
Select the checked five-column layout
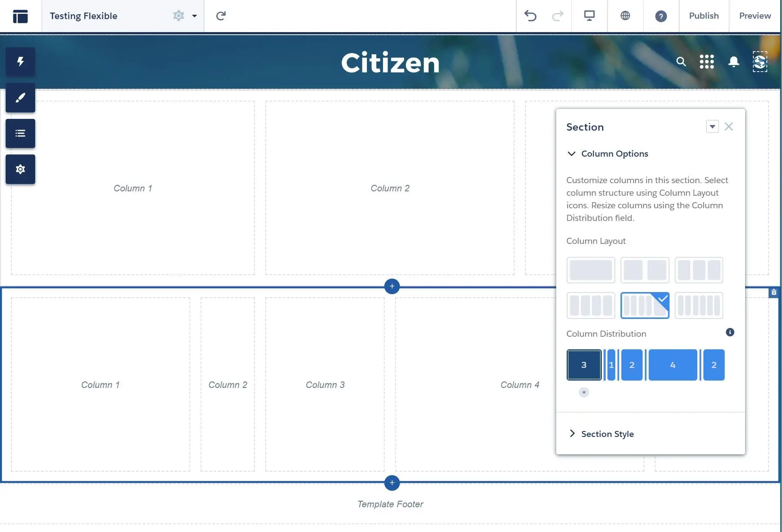tap(645, 305)
